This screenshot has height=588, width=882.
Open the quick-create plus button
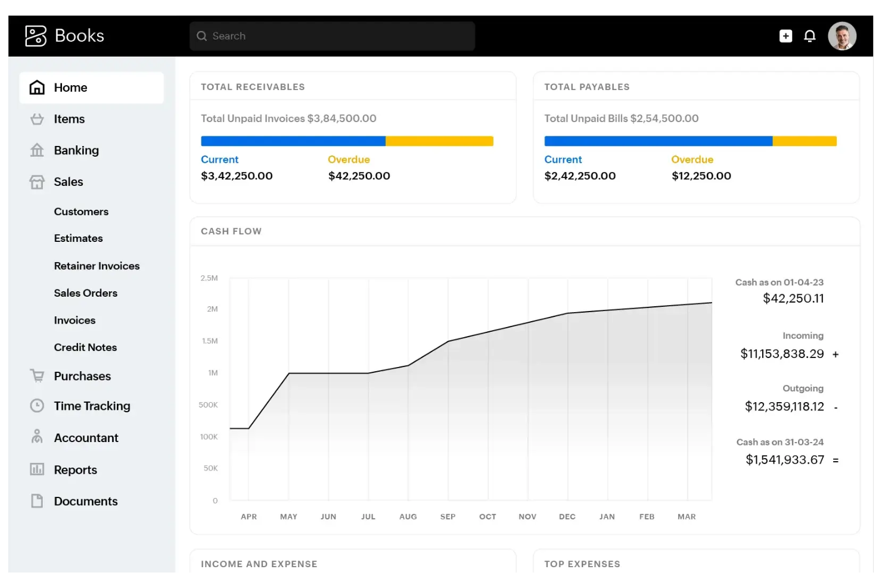(x=785, y=36)
